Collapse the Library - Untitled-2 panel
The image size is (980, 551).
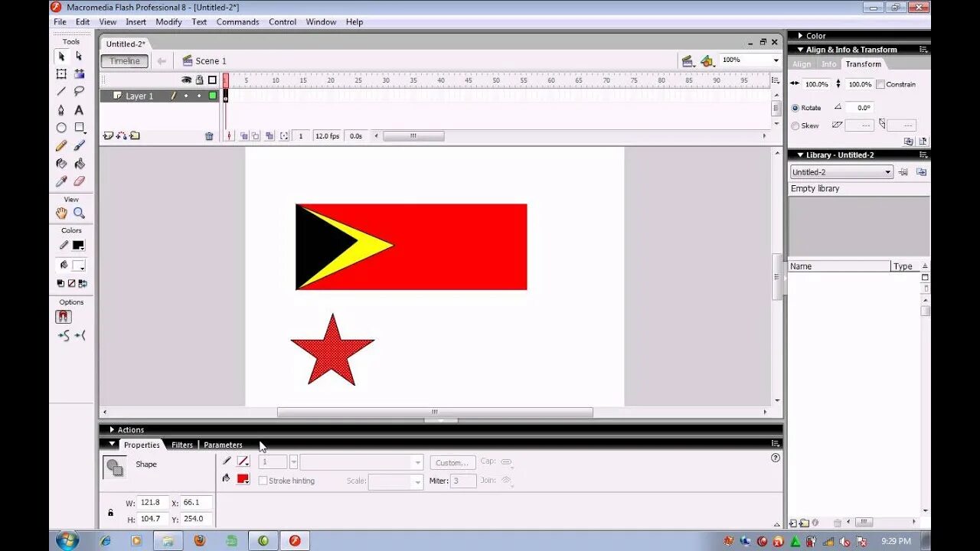coord(800,155)
